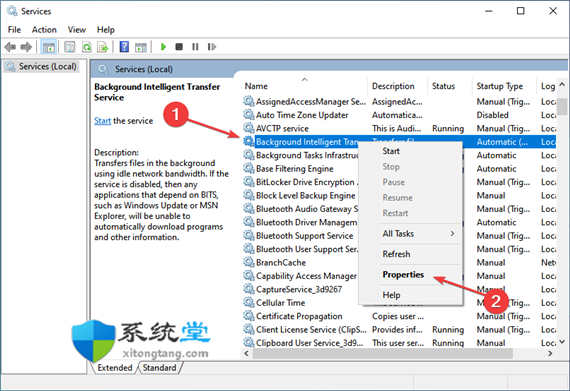Click the Forward arrow toolbar icon
Screen dimensions: 570x391
click(26, 47)
